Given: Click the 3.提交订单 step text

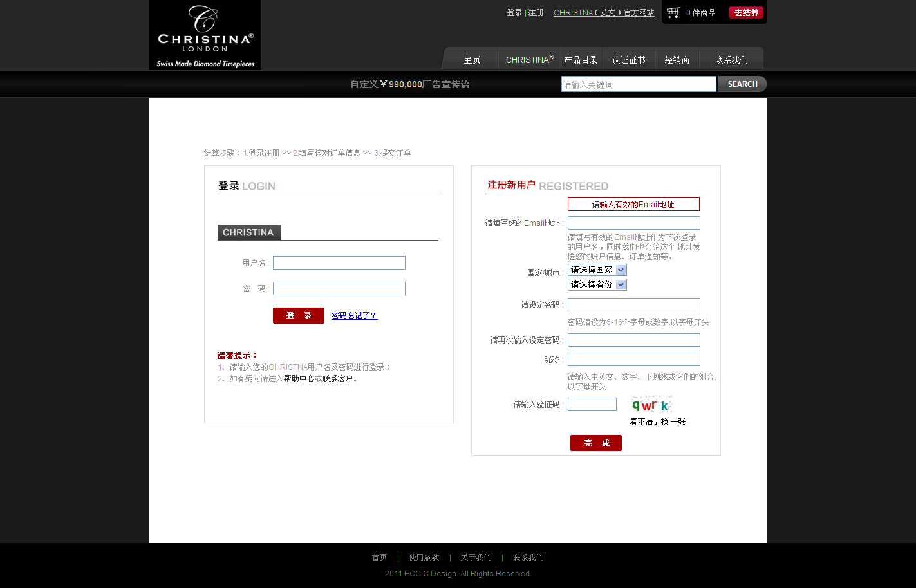Looking at the screenshot, I should pos(393,153).
